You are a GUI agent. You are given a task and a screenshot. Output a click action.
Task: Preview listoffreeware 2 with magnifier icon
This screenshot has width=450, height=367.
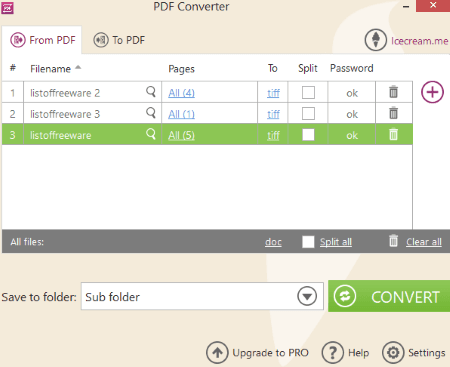click(151, 91)
